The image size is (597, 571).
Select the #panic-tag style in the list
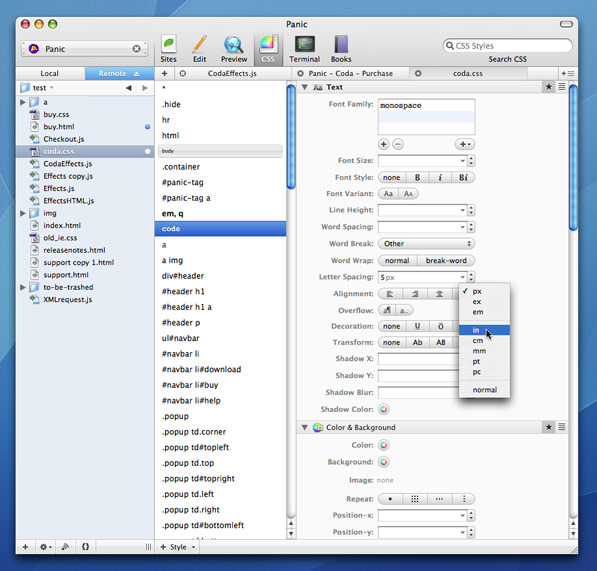220,182
